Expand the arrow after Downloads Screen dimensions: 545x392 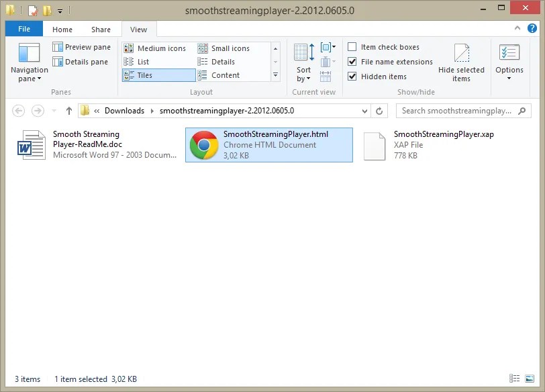(152, 111)
